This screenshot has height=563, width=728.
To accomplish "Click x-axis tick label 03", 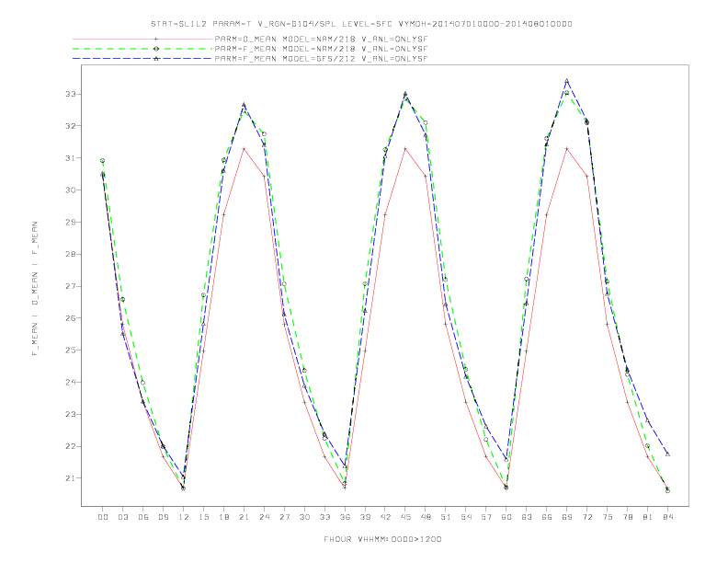I will tap(122, 517).
